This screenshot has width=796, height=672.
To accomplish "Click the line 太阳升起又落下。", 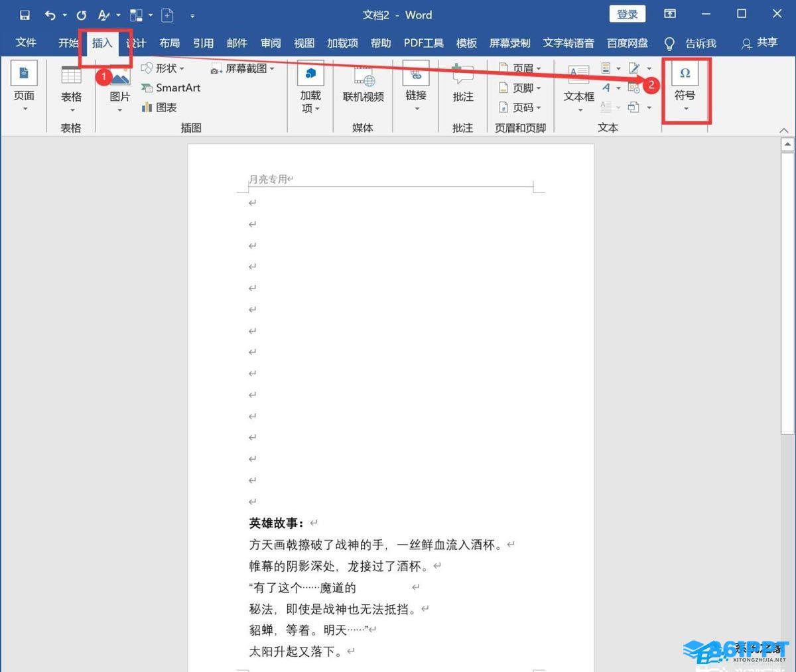I will (x=297, y=651).
